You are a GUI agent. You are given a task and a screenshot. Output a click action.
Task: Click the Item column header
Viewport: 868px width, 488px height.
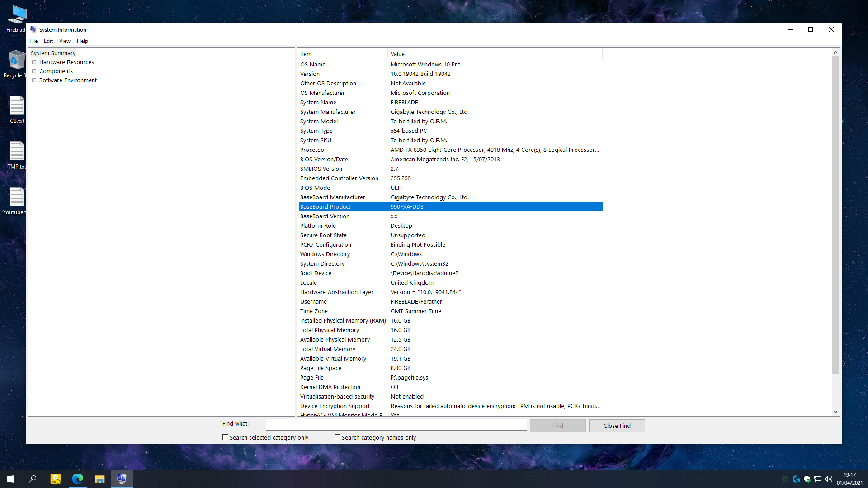pyautogui.click(x=343, y=54)
